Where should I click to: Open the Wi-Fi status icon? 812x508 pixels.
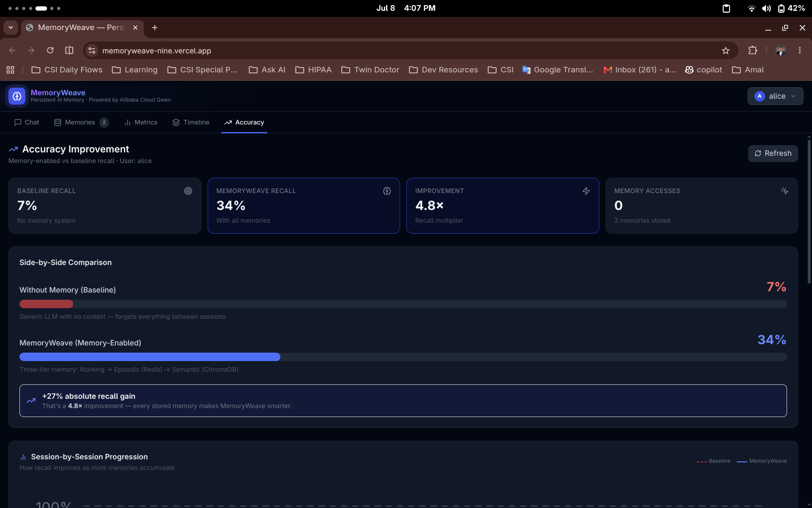752,8
